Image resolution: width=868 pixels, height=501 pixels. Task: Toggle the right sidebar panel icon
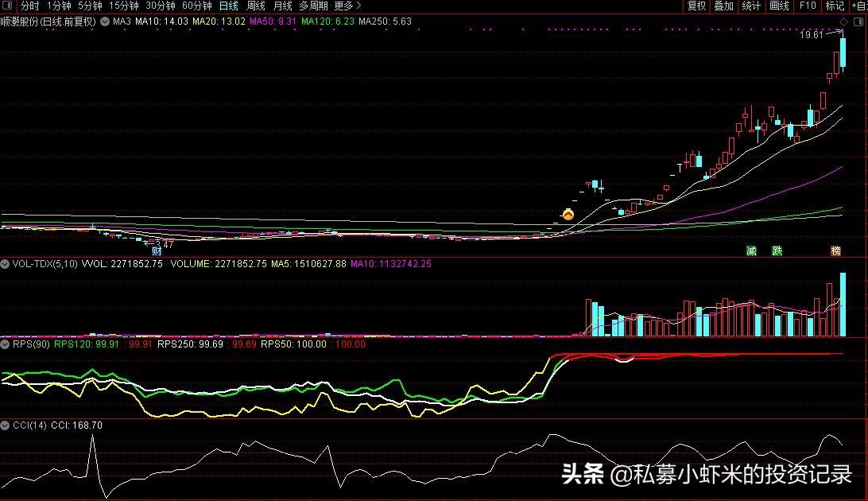pyautogui.click(x=858, y=21)
